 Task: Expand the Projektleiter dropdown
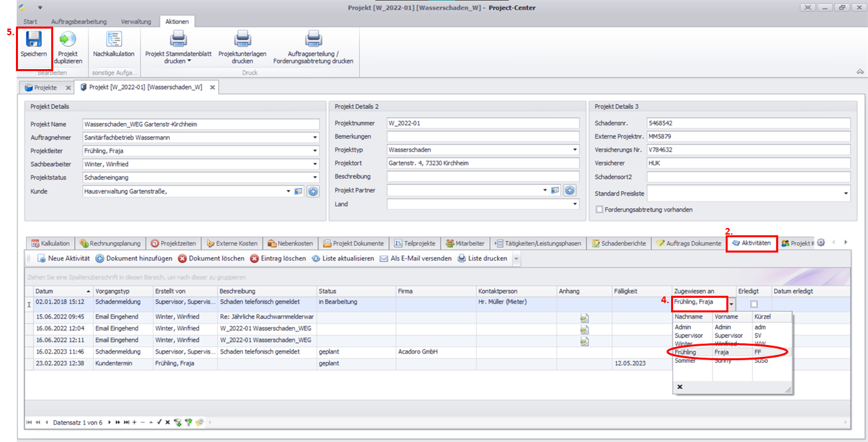click(x=314, y=151)
